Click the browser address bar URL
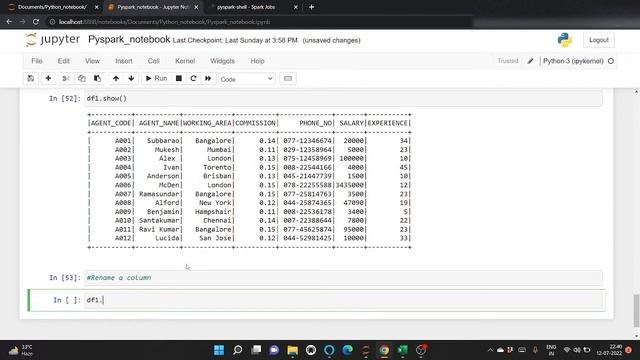 point(164,22)
